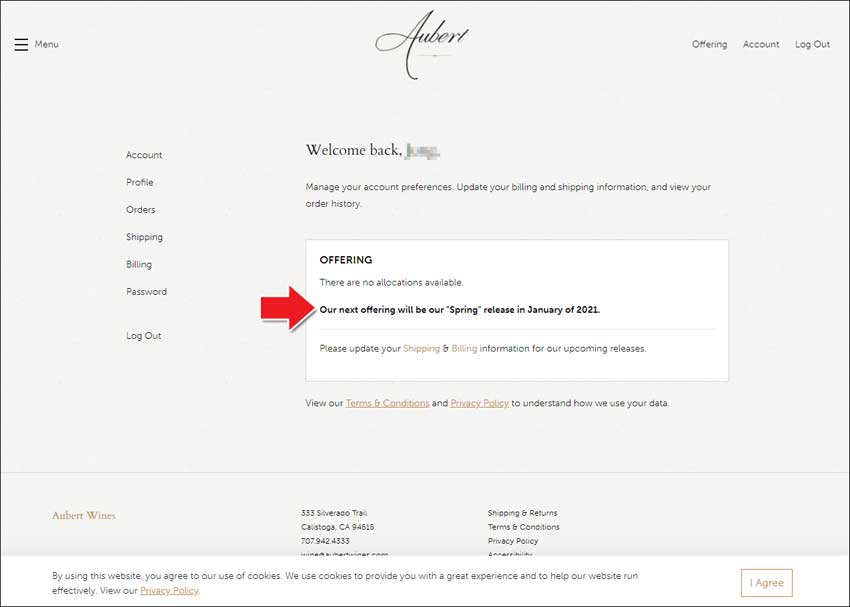Follow the Billing link in Offering box

(464, 348)
